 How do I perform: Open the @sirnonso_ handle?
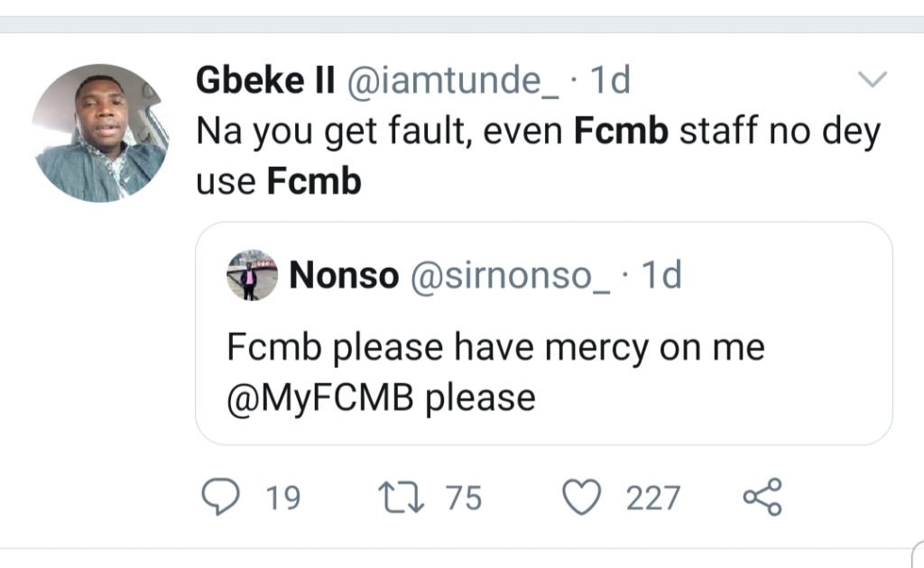coord(511,276)
